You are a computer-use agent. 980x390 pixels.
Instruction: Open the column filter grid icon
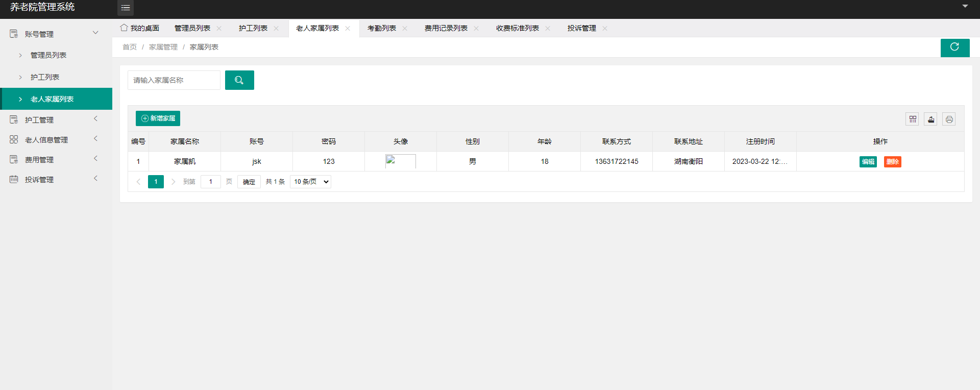(913, 119)
